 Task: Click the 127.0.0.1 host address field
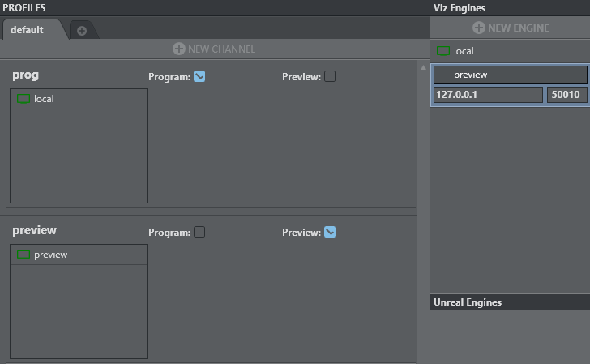[488, 95]
